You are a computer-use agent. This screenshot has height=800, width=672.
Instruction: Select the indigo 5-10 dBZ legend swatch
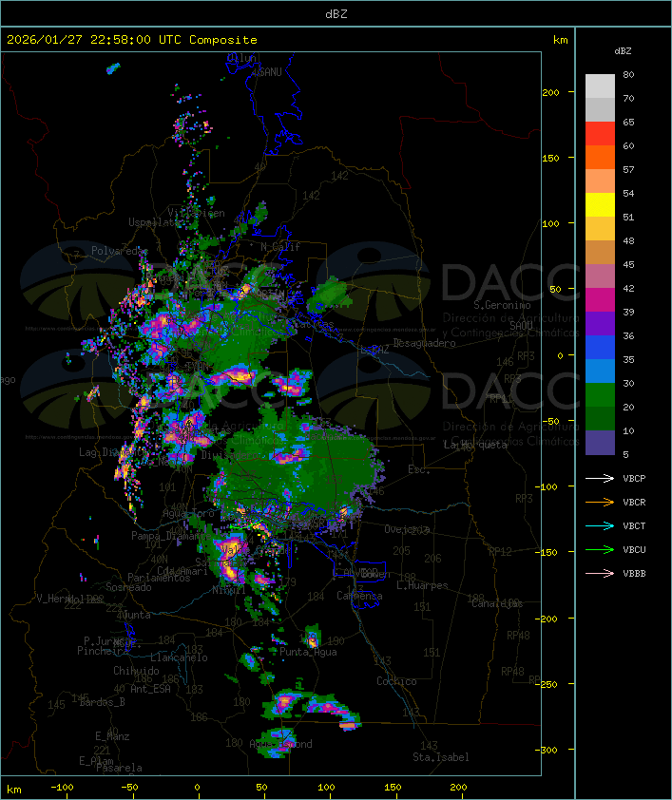click(600, 443)
